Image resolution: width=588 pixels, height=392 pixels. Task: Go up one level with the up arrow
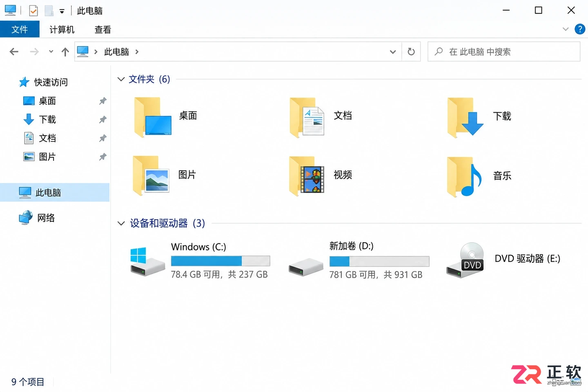coord(65,52)
